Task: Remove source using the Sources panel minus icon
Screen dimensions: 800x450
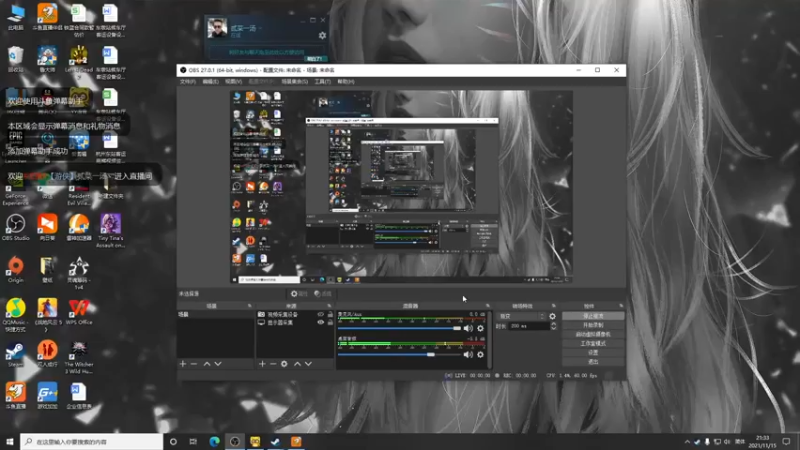Action: [x=273, y=364]
